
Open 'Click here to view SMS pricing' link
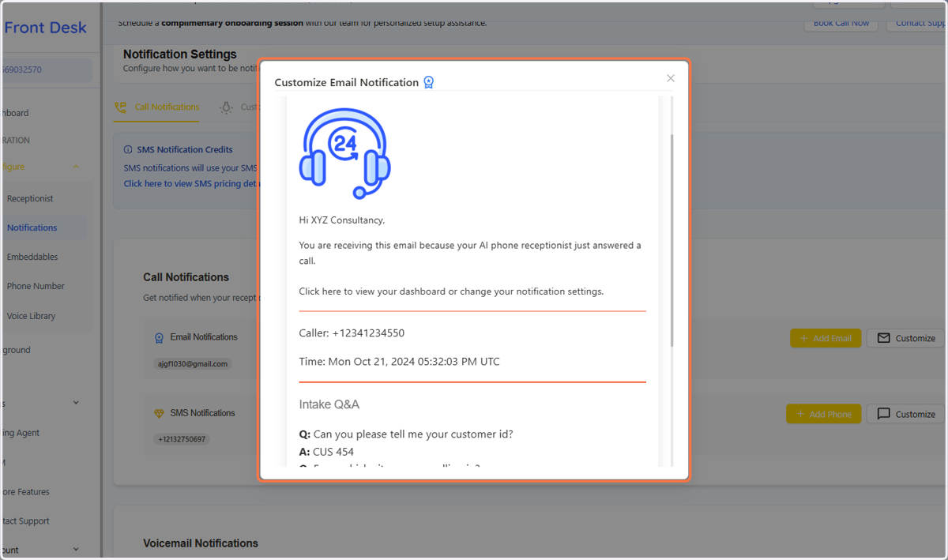[x=190, y=183]
